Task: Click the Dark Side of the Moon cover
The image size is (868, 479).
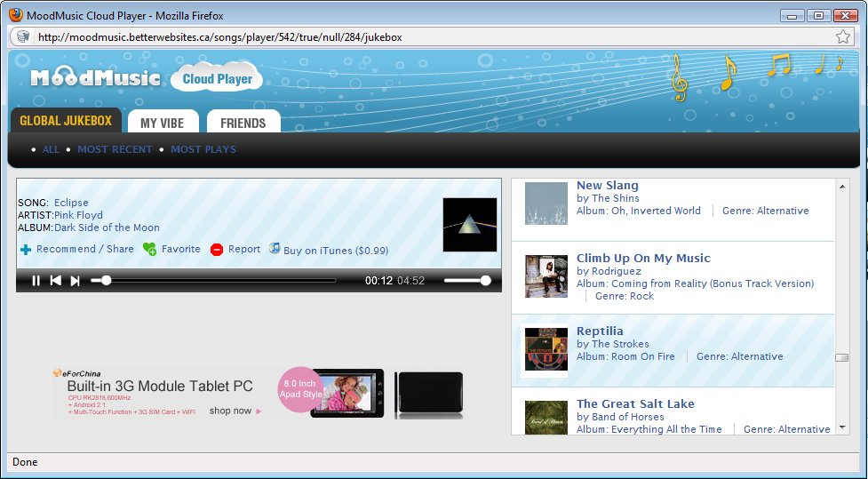Action: (470, 225)
